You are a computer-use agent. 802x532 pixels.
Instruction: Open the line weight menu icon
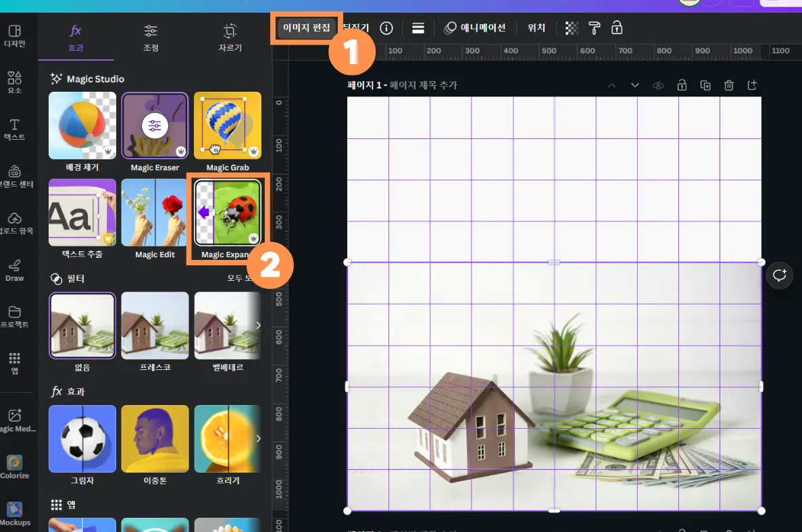coord(418,28)
